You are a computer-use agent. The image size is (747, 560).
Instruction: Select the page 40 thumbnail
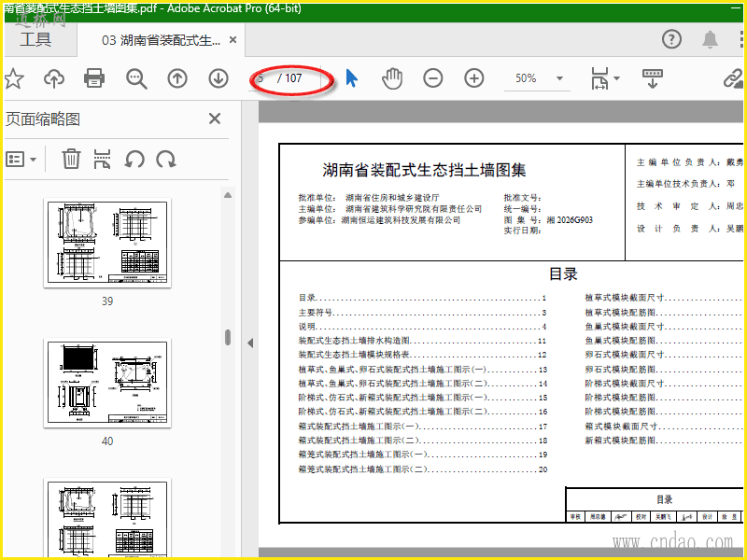pyautogui.click(x=107, y=383)
